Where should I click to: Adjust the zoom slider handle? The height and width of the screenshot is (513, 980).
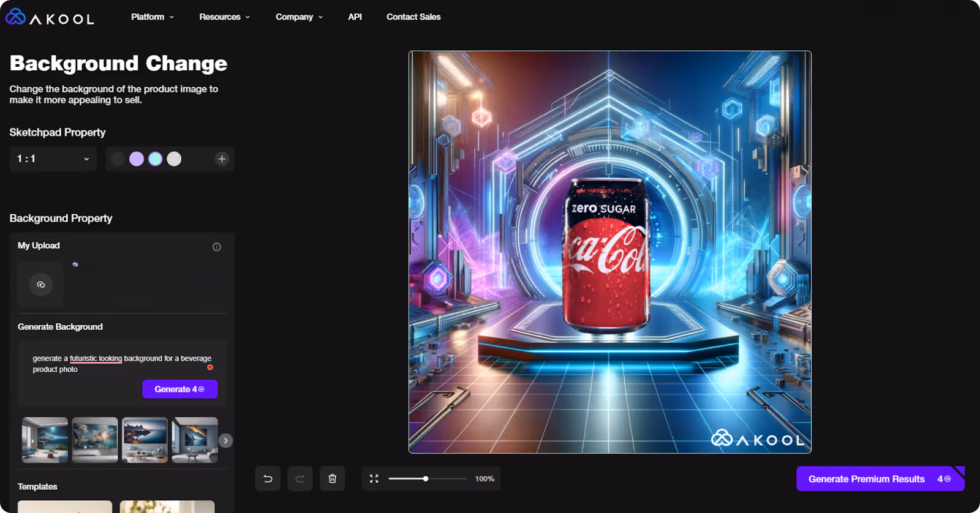coord(426,479)
